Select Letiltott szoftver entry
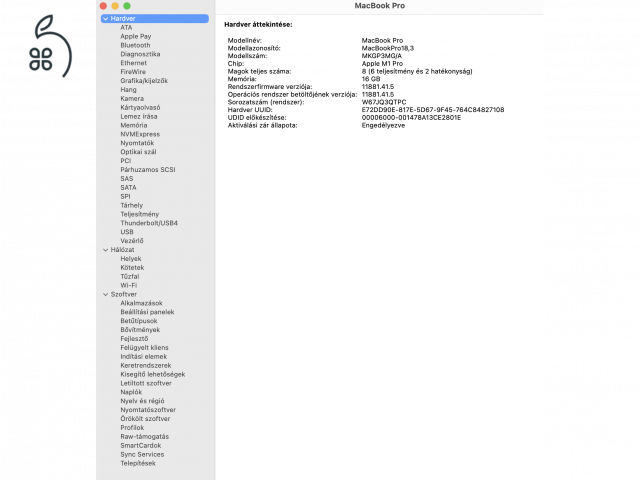Image resolution: width=640 pixels, height=480 pixels. [146, 383]
